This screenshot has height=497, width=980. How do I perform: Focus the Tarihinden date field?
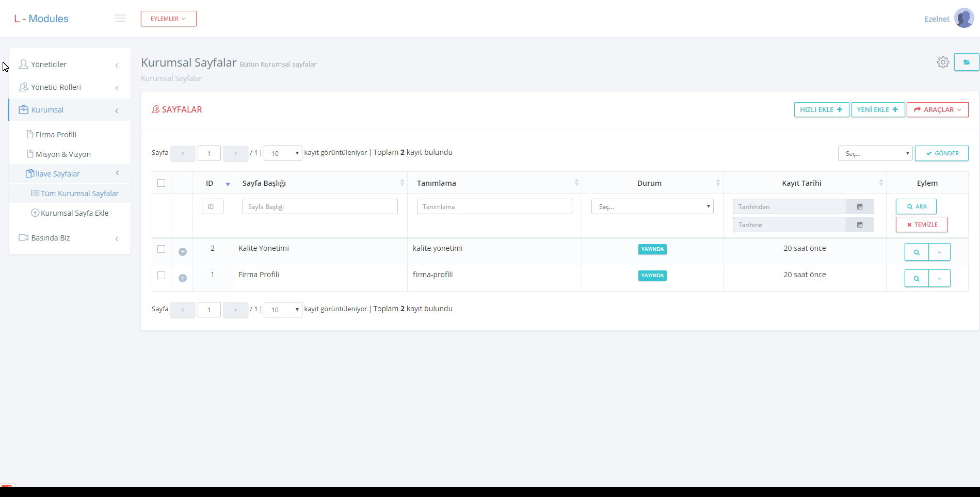pos(790,206)
